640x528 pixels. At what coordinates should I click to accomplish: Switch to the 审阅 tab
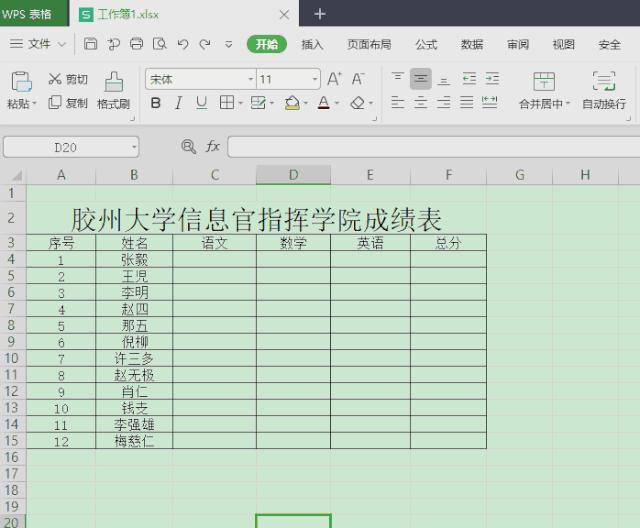click(518, 44)
